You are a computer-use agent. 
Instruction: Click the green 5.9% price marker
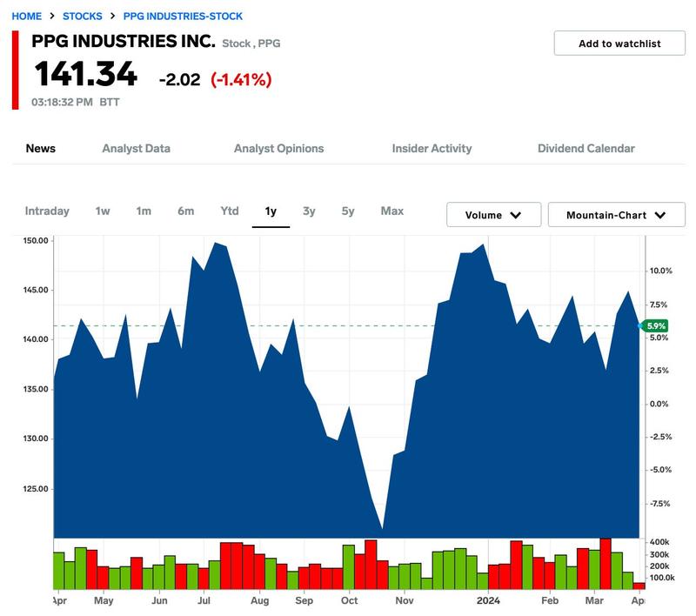[x=655, y=325]
